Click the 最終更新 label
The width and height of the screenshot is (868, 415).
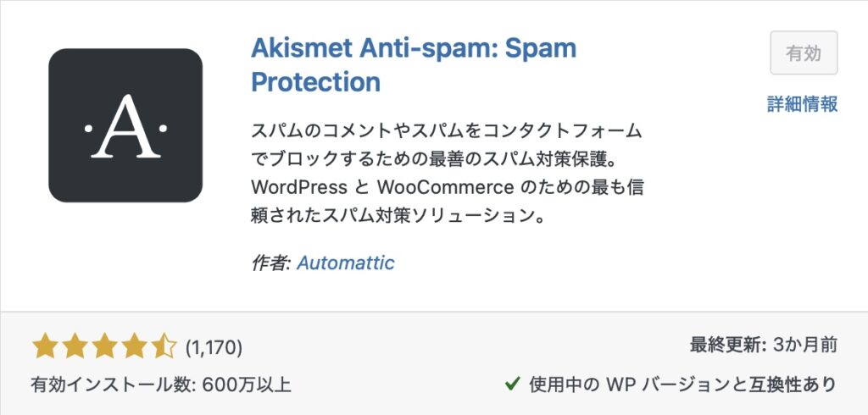pyautogui.click(x=725, y=345)
